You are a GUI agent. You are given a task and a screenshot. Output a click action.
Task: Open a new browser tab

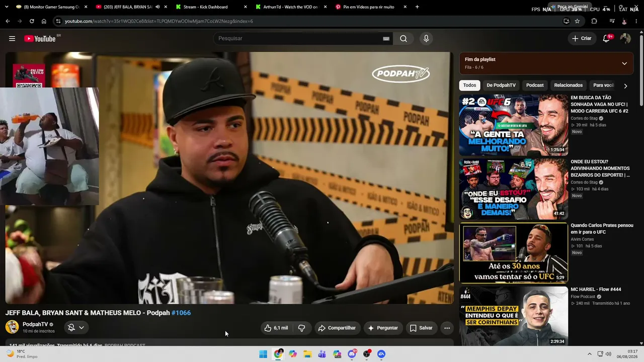point(417,7)
